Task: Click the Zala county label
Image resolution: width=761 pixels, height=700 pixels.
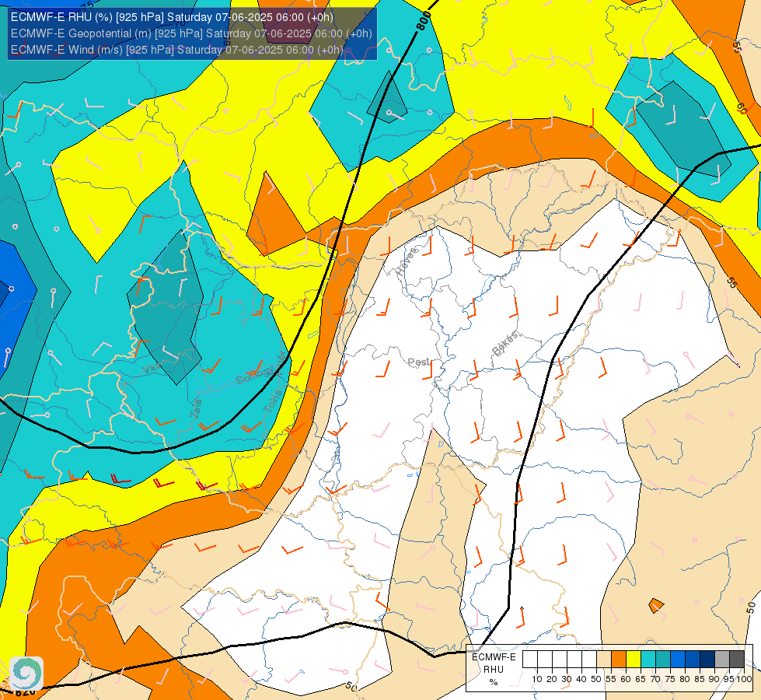Action: pyautogui.click(x=196, y=408)
